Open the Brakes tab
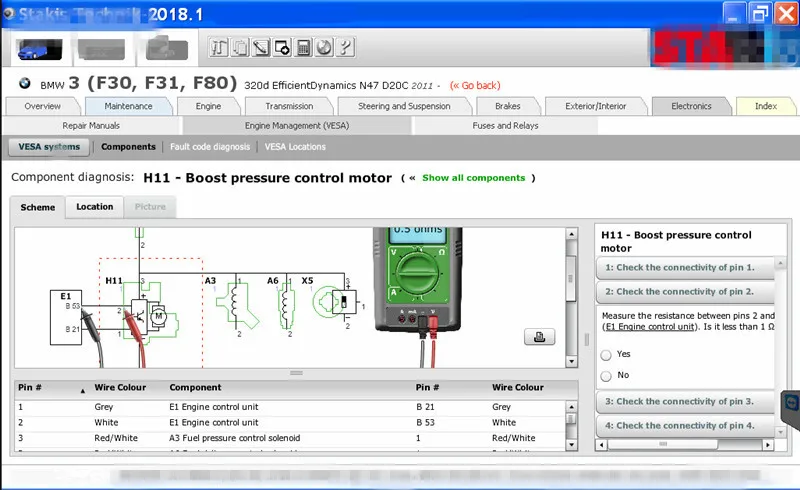Image resolution: width=800 pixels, height=490 pixels. 508,106
